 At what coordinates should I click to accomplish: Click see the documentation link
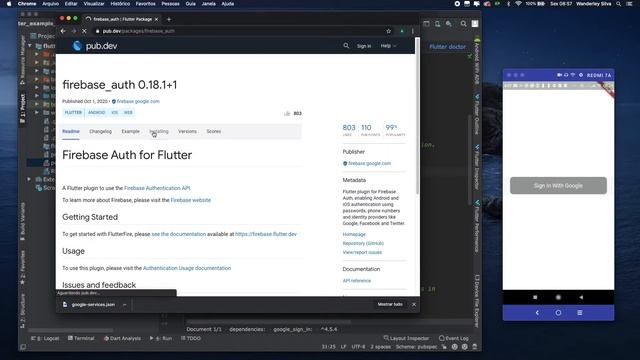tap(178, 234)
